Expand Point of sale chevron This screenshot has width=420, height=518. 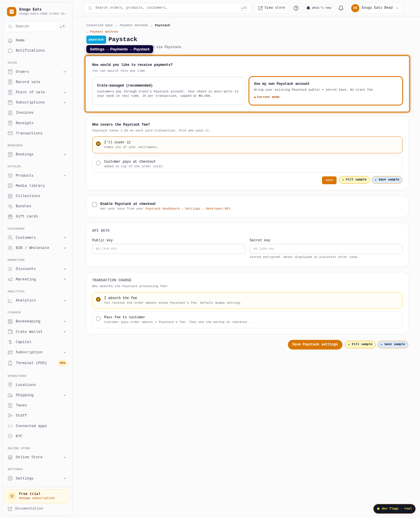point(65,92)
